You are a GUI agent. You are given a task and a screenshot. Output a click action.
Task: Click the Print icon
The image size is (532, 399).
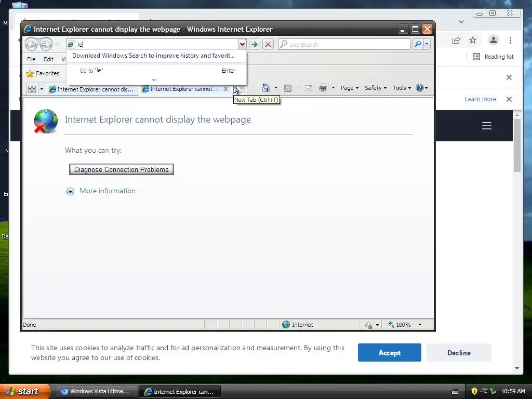pos(323,88)
